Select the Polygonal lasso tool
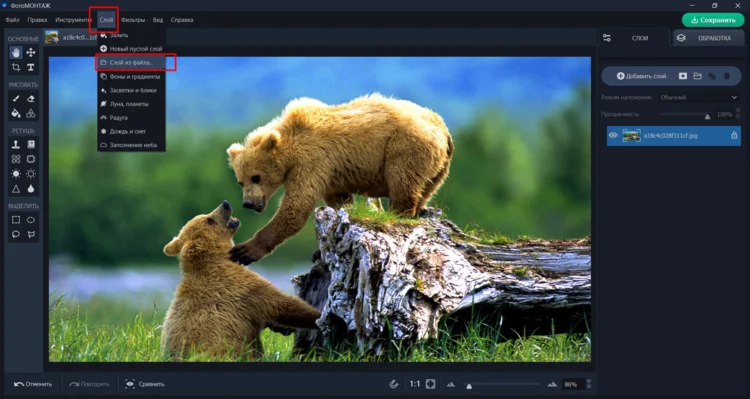This screenshot has height=399, width=750. tap(31, 234)
